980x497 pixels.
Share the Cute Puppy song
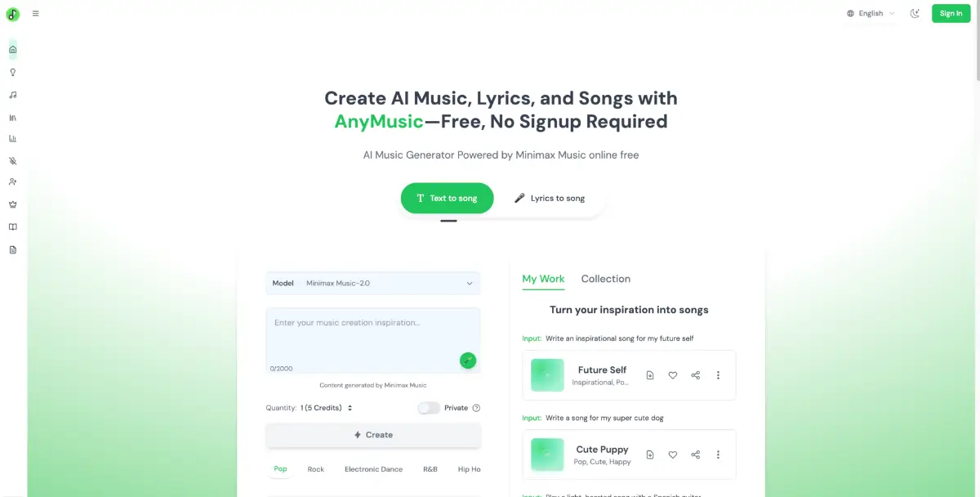(x=696, y=454)
